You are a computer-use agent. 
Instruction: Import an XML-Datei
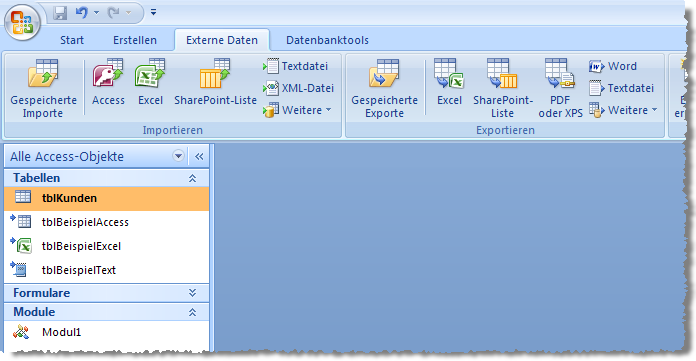tap(298, 88)
